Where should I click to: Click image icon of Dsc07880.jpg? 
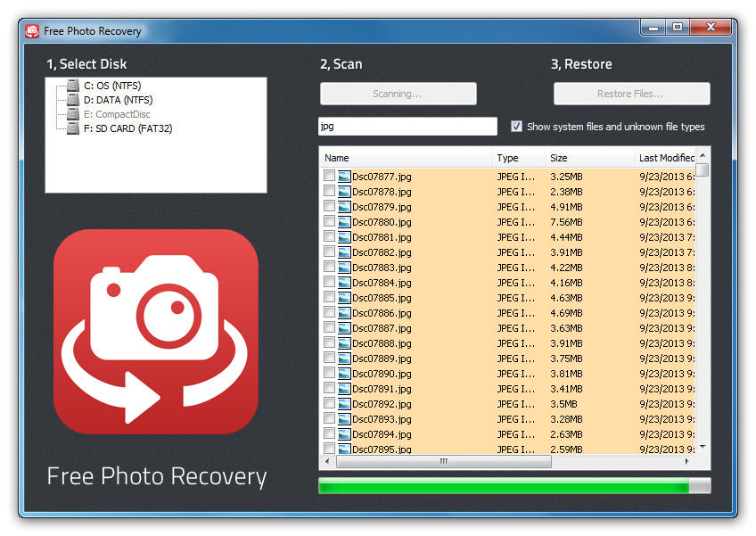[344, 222]
